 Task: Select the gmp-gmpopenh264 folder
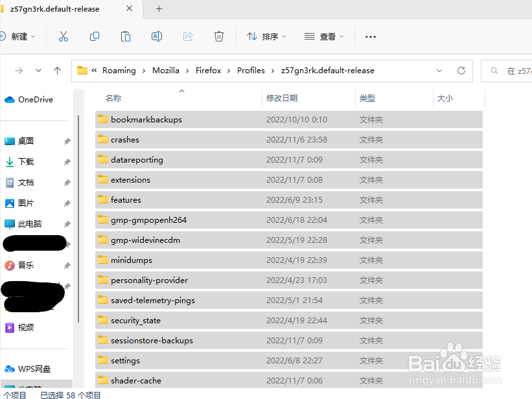(x=289, y=220)
